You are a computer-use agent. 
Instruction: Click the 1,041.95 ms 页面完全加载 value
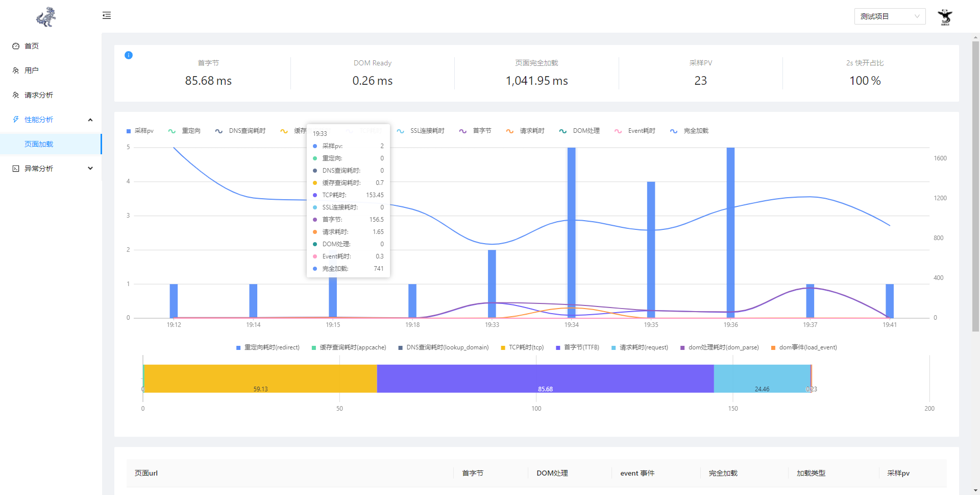tap(537, 81)
